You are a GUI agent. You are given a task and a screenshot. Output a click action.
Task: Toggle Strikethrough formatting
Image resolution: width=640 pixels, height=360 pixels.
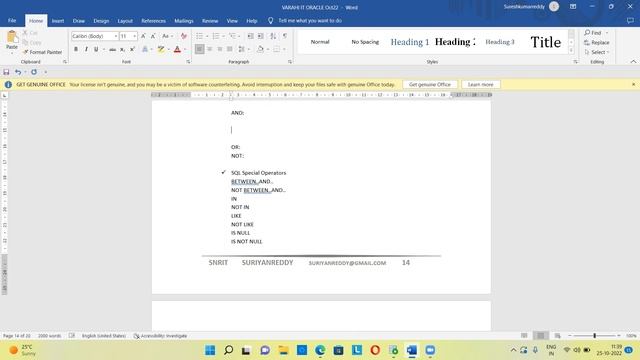(x=112, y=49)
